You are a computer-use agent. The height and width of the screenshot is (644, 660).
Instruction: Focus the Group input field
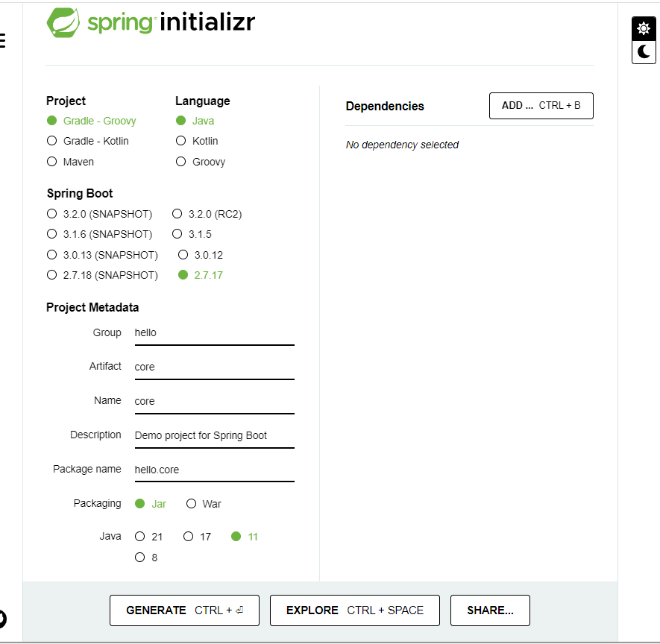tap(214, 333)
